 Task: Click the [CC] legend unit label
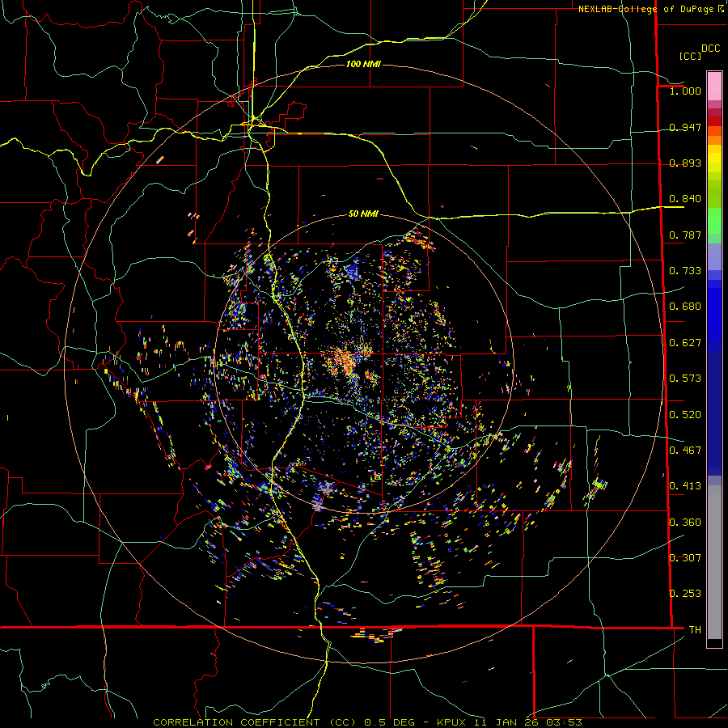tap(690, 56)
